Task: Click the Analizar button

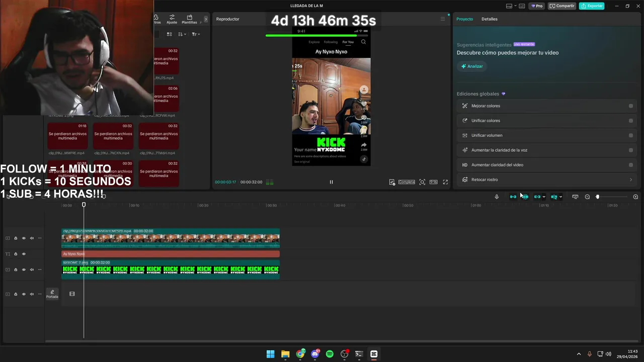Action: tap(472, 66)
